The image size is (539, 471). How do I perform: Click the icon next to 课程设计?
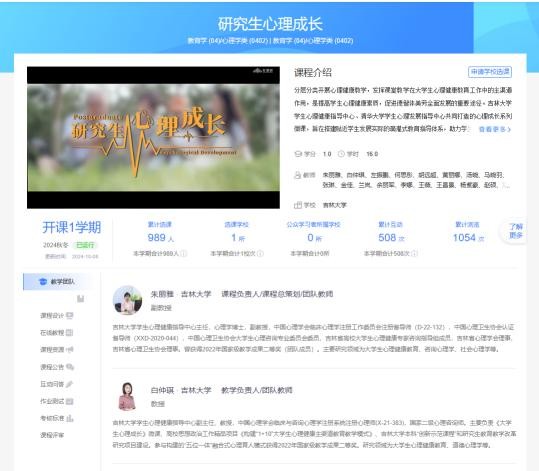70,315
